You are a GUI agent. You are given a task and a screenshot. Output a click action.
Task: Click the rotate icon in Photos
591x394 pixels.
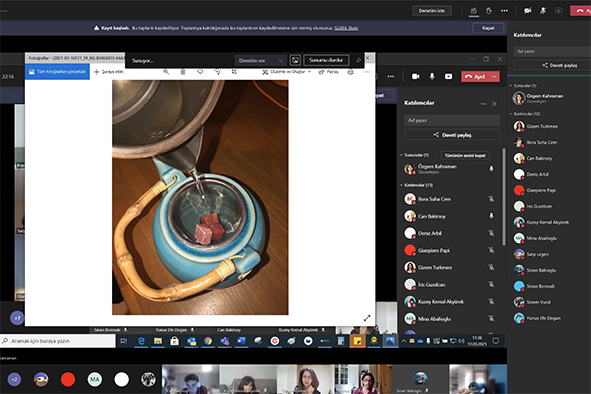point(217,72)
